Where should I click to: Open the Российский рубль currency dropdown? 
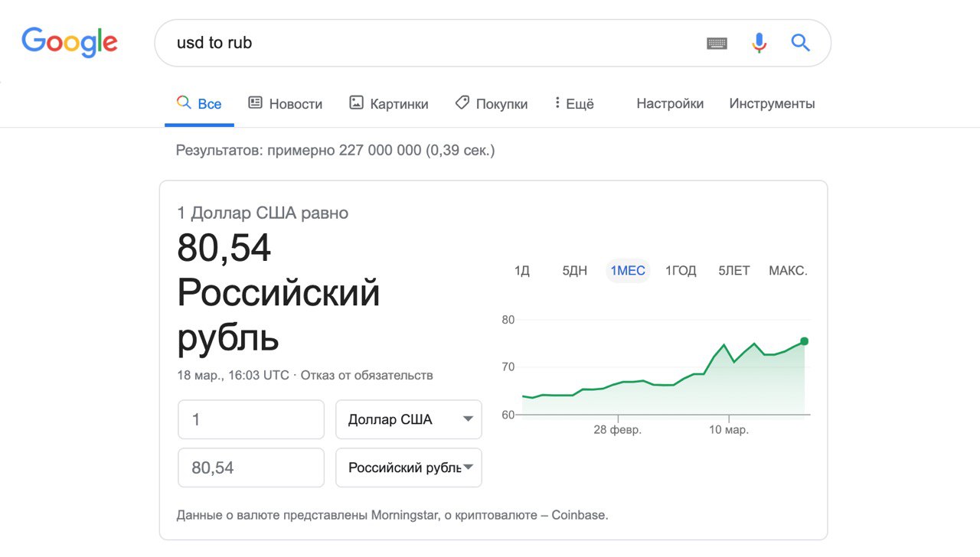click(409, 467)
